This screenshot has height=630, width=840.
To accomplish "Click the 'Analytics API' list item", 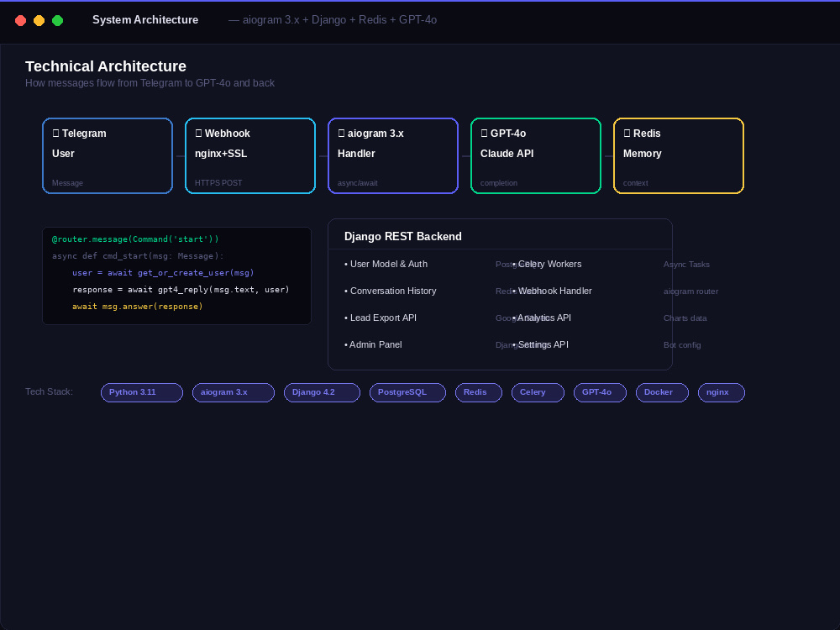I will 542,318.
